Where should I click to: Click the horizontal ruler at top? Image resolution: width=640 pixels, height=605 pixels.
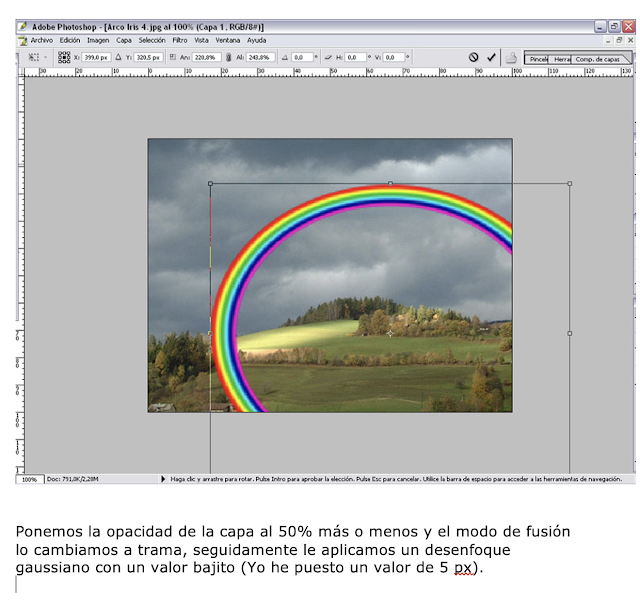[x=328, y=72]
